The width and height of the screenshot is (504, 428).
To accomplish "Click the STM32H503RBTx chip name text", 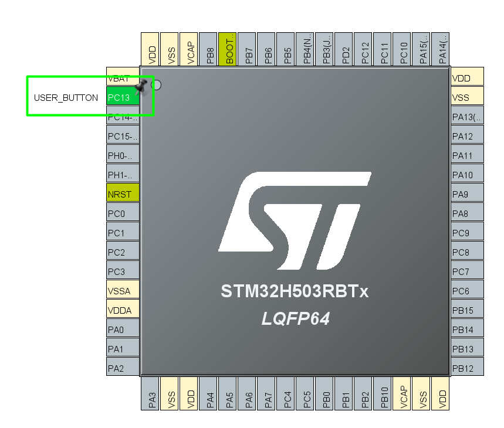I will [295, 291].
